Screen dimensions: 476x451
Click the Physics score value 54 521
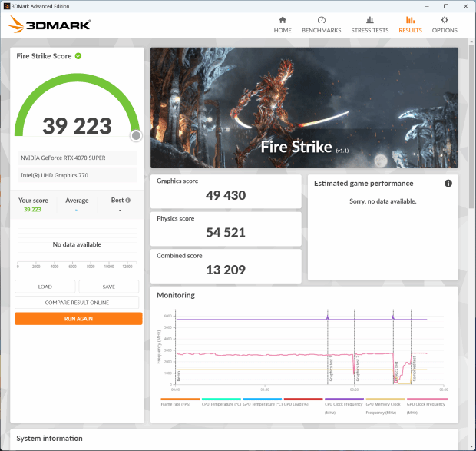coord(226,233)
